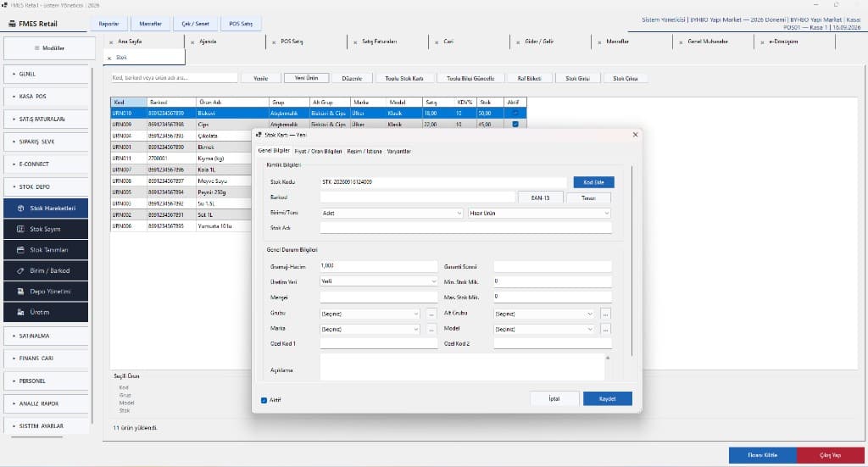
Task: Close the e-Dönüşüm tab with its x
Action: (x=762, y=42)
